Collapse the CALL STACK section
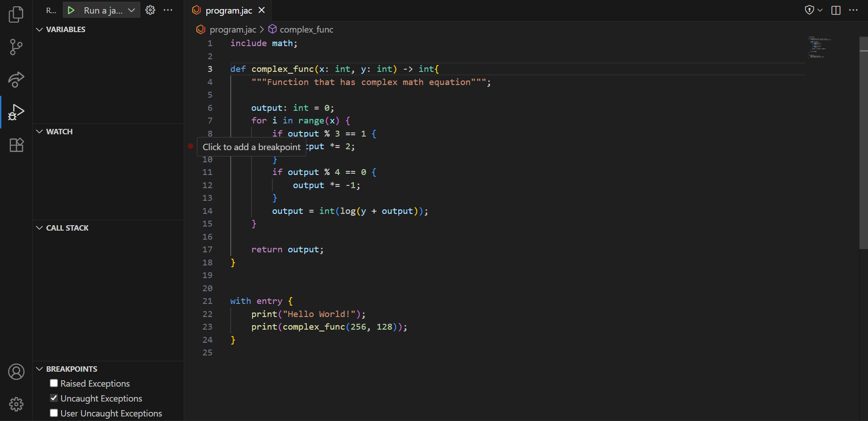This screenshot has width=868, height=421. [39, 227]
